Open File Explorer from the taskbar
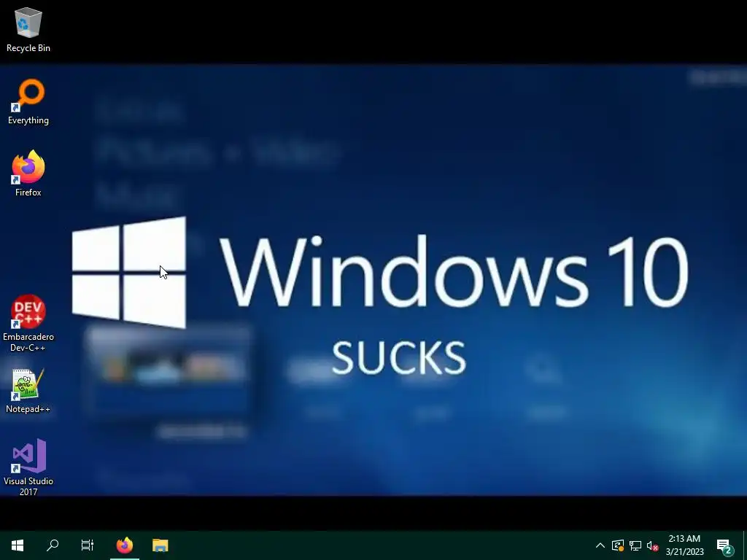 [x=160, y=545]
